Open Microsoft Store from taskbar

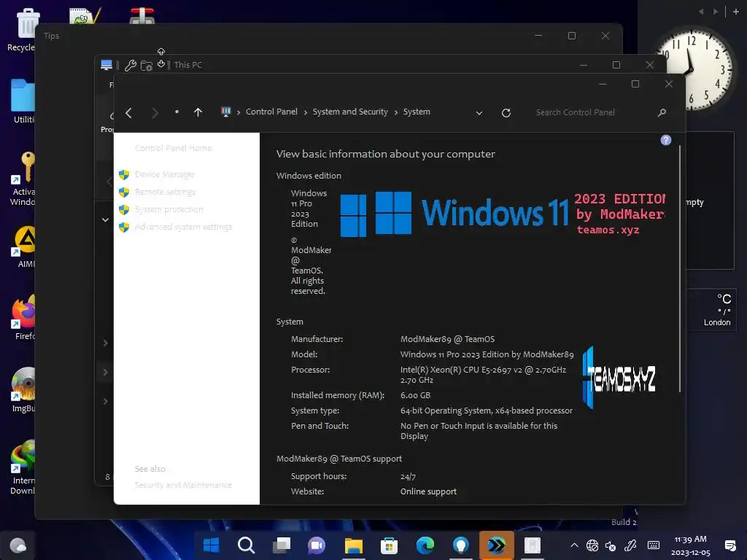pyautogui.click(x=390, y=545)
